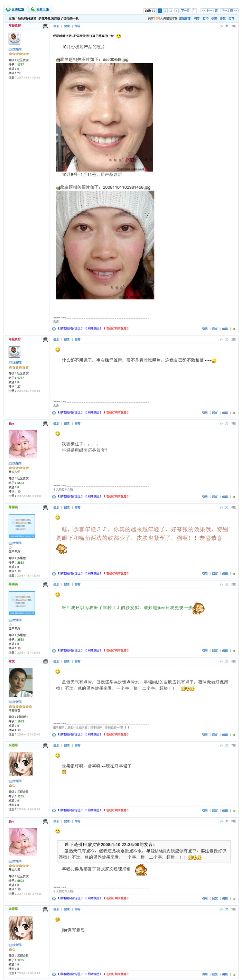Click the attachment icon before 20081101102981456.jpg
Image resolution: width=242 pixels, height=980 pixels.
click(x=58, y=187)
